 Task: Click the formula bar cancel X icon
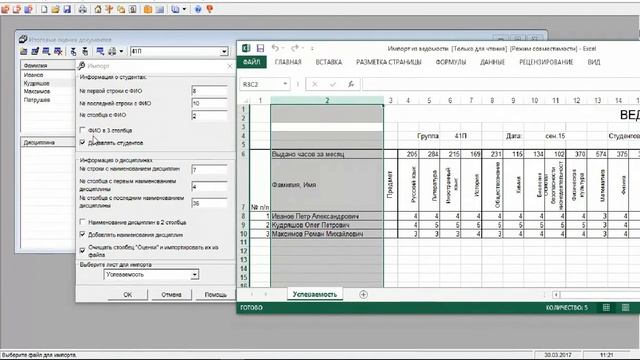[315, 84]
